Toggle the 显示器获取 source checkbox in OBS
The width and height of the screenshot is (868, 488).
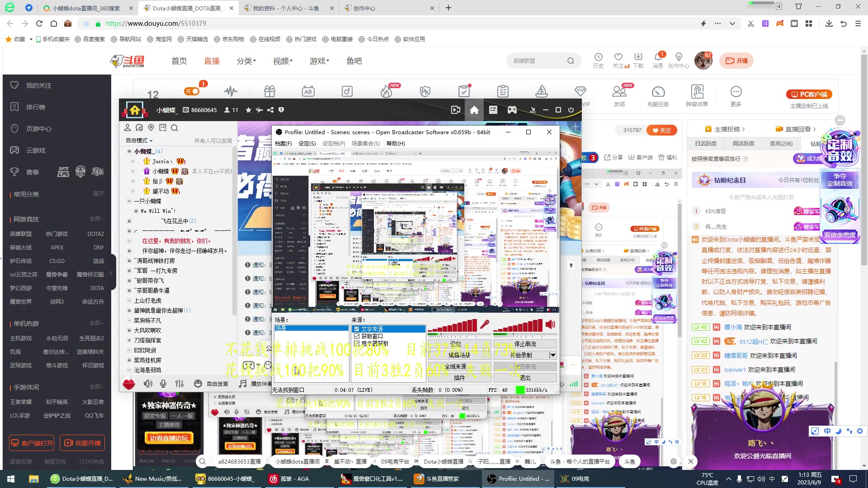[x=357, y=343]
